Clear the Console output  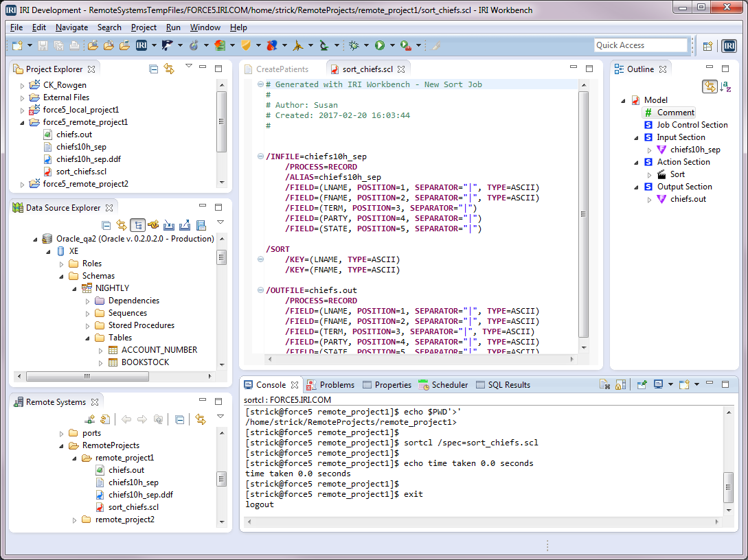(605, 384)
